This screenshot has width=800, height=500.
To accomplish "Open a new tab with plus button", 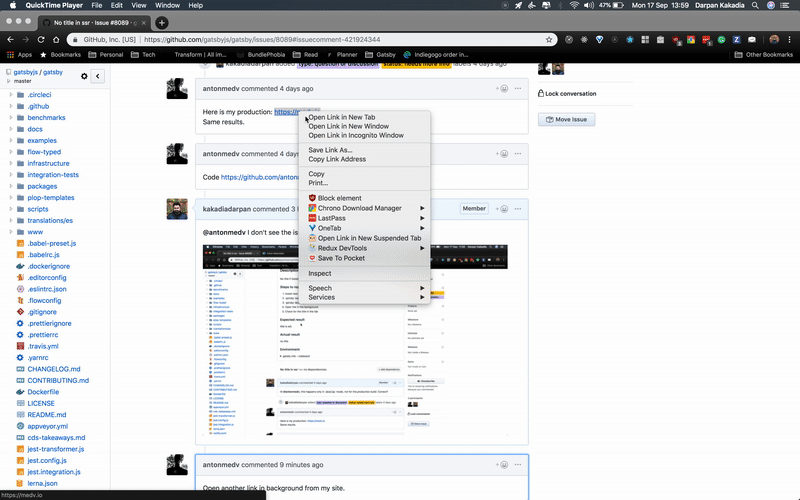I will point(162,22).
